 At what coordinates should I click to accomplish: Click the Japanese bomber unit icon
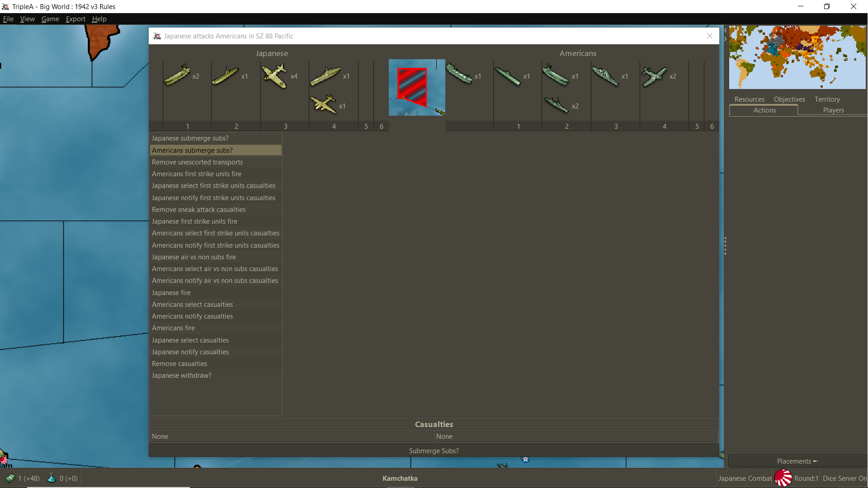coord(324,104)
